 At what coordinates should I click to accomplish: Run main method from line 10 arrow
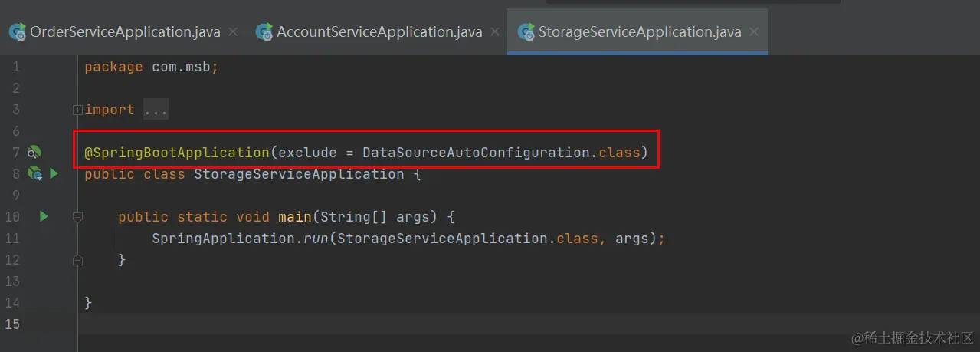pos(44,217)
